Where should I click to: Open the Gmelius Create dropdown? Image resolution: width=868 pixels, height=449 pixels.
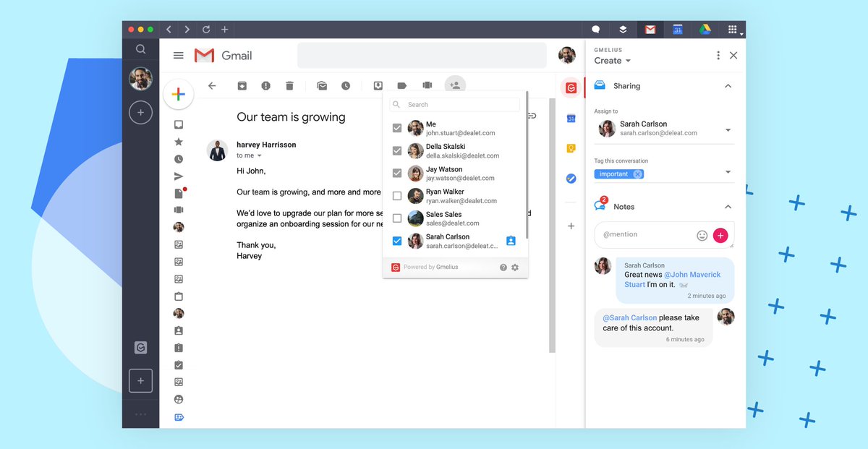coord(613,61)
